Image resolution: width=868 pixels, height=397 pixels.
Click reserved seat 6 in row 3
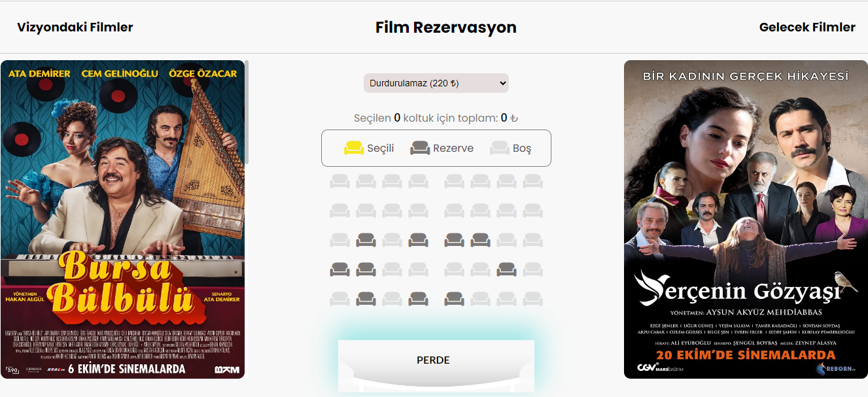[480, 240]
